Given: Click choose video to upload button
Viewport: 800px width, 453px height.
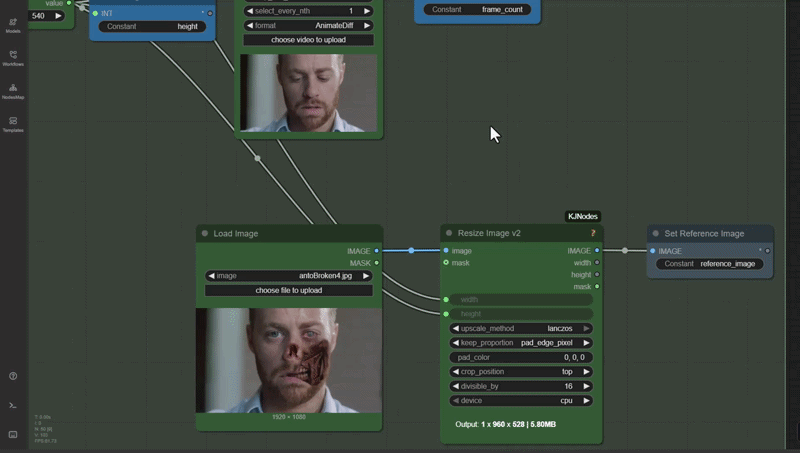Looking at the screenshot, I should click(309, 40).
